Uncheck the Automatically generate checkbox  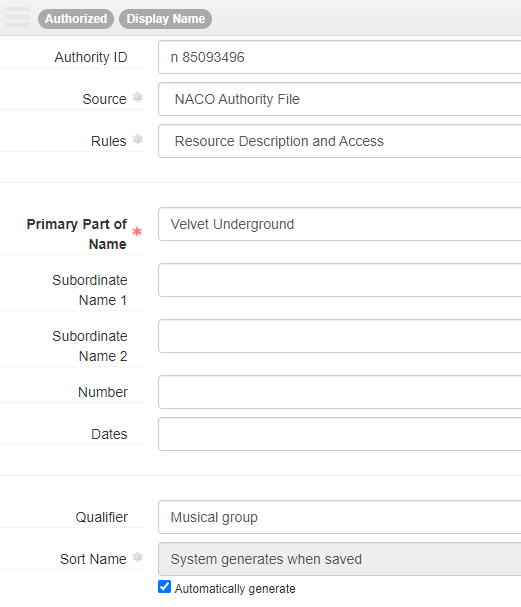[x=165, y=587]
